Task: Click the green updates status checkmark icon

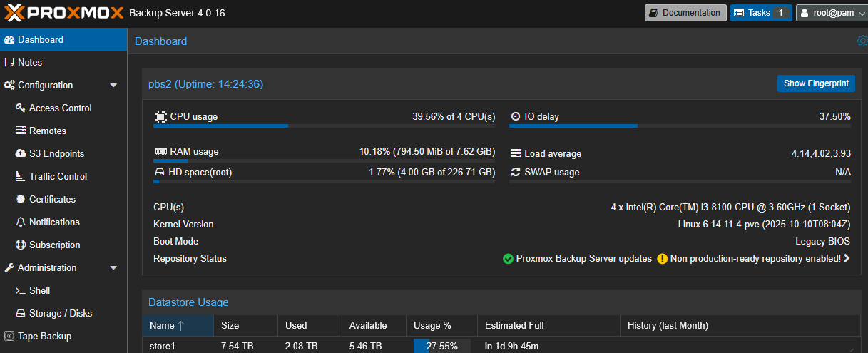Action: (x=508, y=259)
